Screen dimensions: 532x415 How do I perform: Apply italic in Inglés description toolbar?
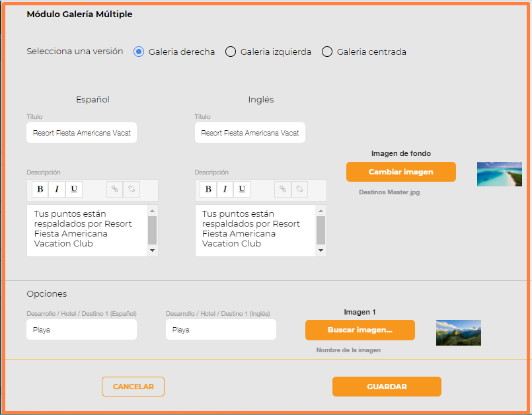click(x=225, y=189)
